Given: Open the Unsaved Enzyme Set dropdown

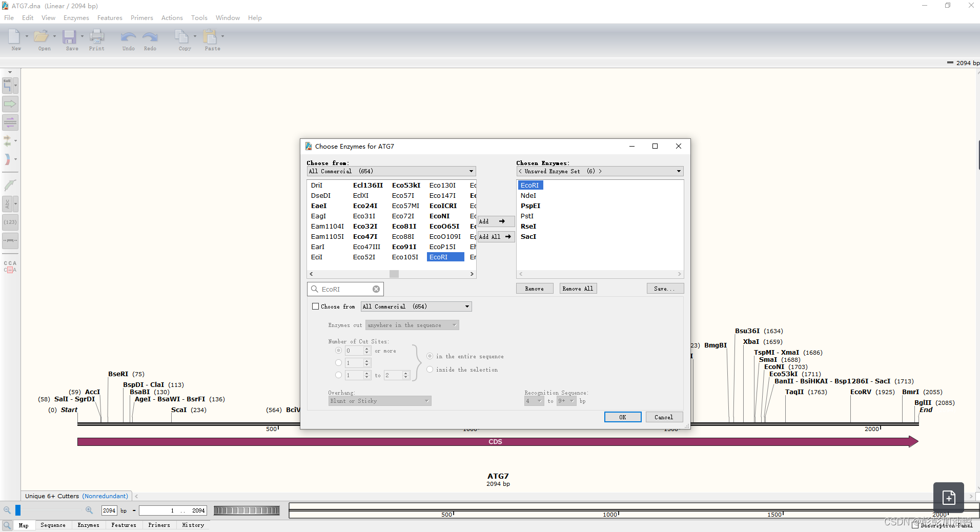Looking at the screenshot, I should tap(600, 171).
